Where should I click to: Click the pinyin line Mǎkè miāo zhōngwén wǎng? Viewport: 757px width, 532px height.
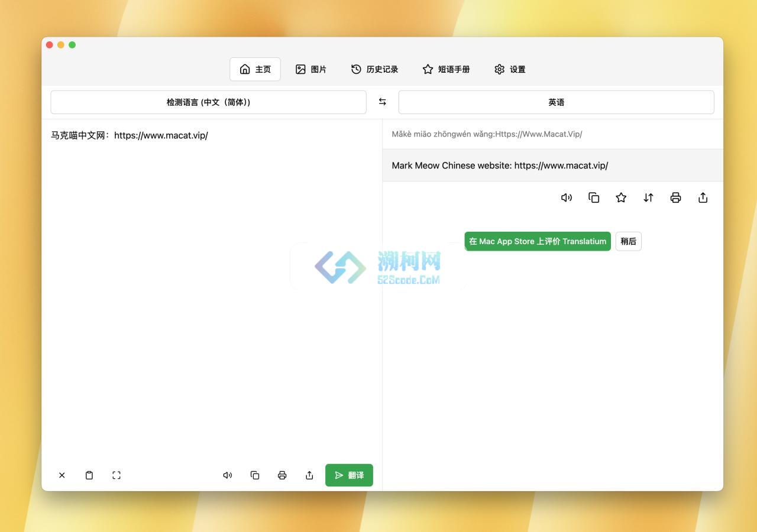(487, 134)
